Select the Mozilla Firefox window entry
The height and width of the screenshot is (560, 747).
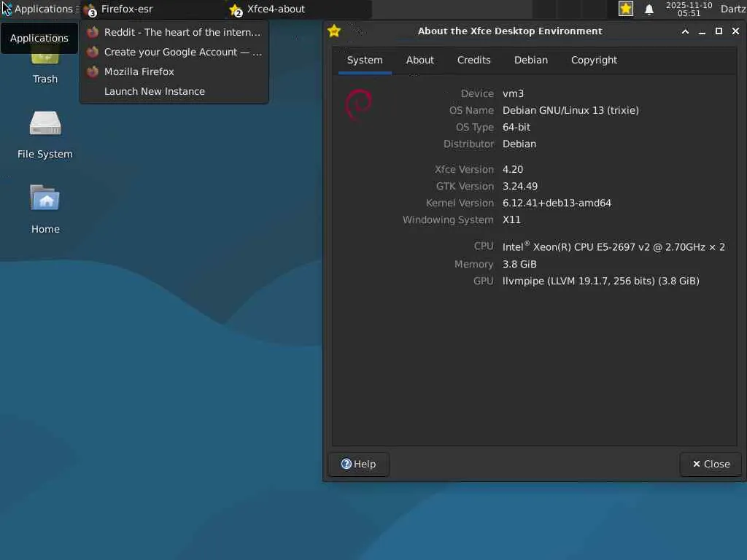[174, 71]
